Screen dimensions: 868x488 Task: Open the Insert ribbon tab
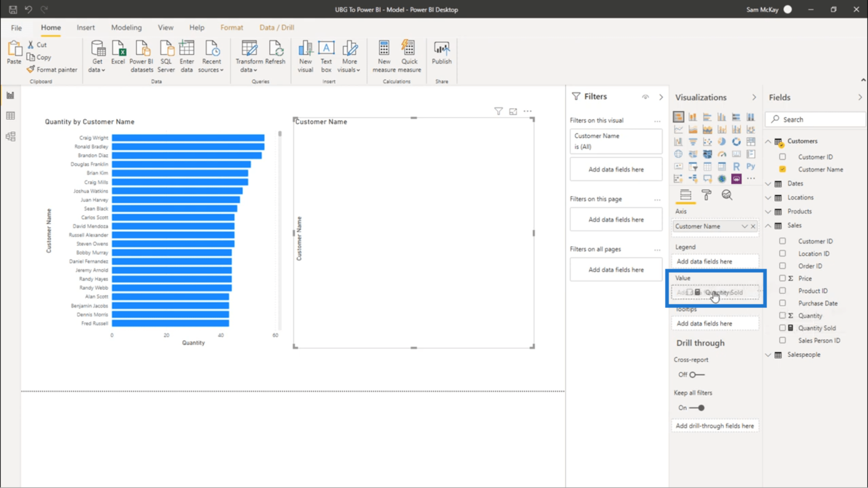[x=86, y=27]
